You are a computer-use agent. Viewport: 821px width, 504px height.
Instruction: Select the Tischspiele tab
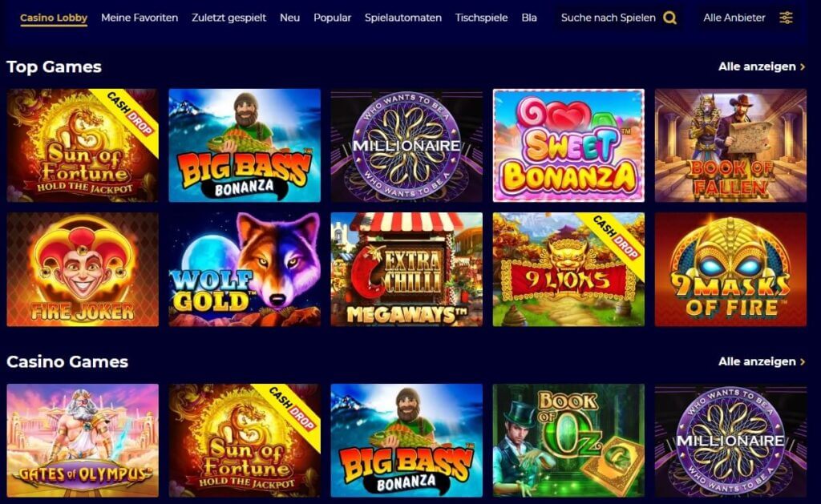[x=481, y=18]
